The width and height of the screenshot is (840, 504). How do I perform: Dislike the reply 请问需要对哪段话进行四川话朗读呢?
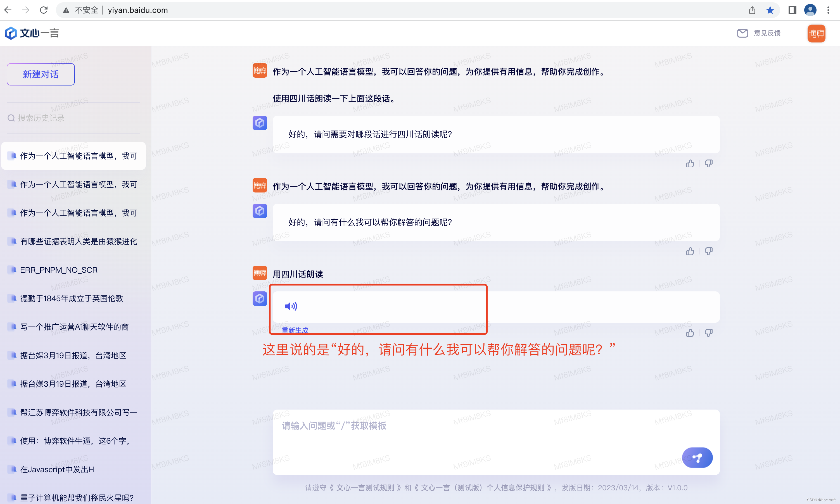708,164
